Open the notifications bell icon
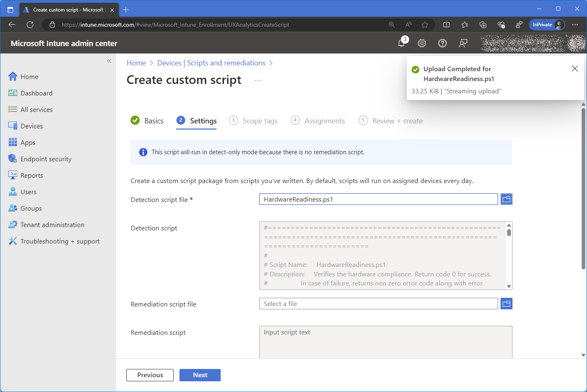Screen dimensions: 587x392 tap(402, 43)
